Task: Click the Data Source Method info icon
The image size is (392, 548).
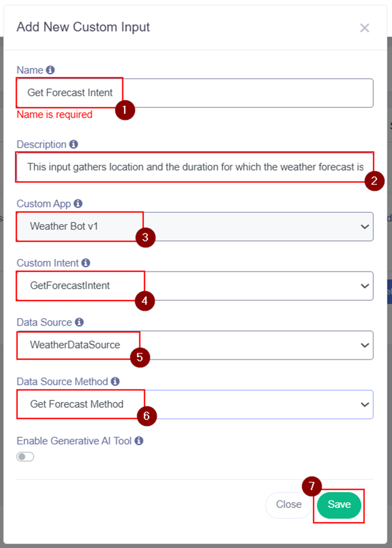Action: pyautogui.click(x=115, y=381)
